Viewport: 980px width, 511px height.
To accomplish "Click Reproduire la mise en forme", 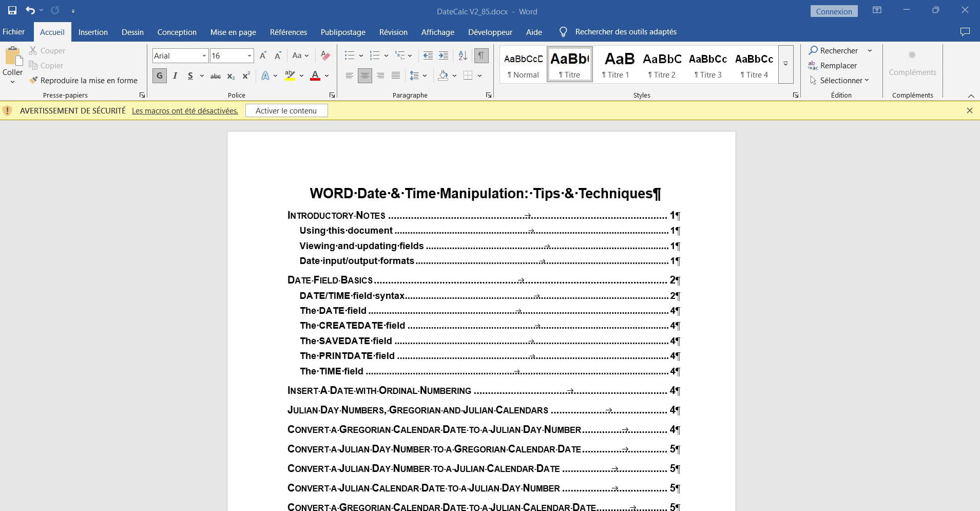I will click(x=83, y=80).
